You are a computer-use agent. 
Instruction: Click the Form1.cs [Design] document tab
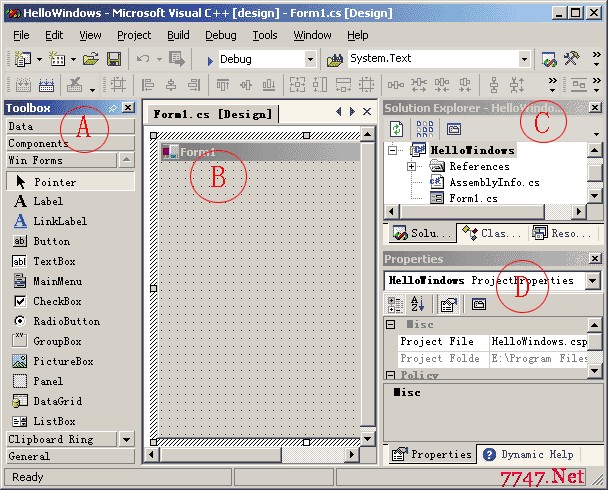[212, 114]
